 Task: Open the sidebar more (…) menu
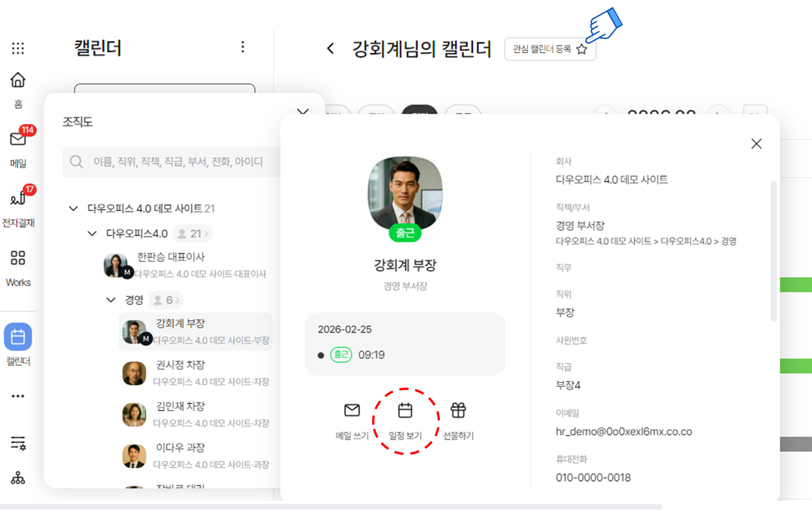(18, 396)
